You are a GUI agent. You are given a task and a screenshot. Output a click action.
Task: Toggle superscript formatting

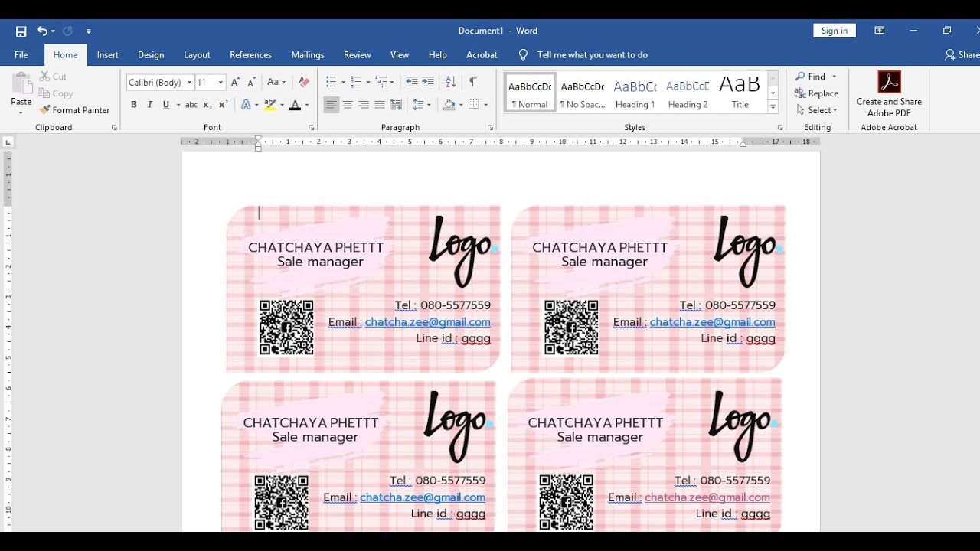(x=224, y=105)
